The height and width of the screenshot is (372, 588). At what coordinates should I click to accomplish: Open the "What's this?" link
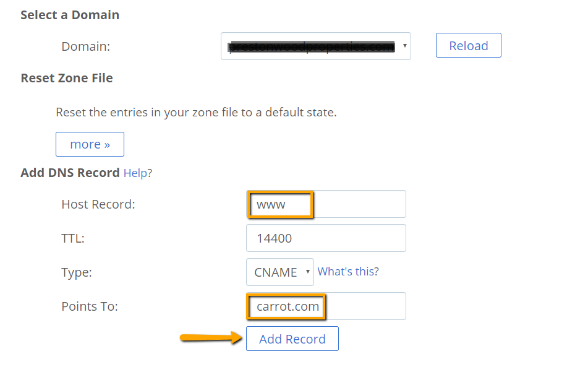tap(348, 271)
